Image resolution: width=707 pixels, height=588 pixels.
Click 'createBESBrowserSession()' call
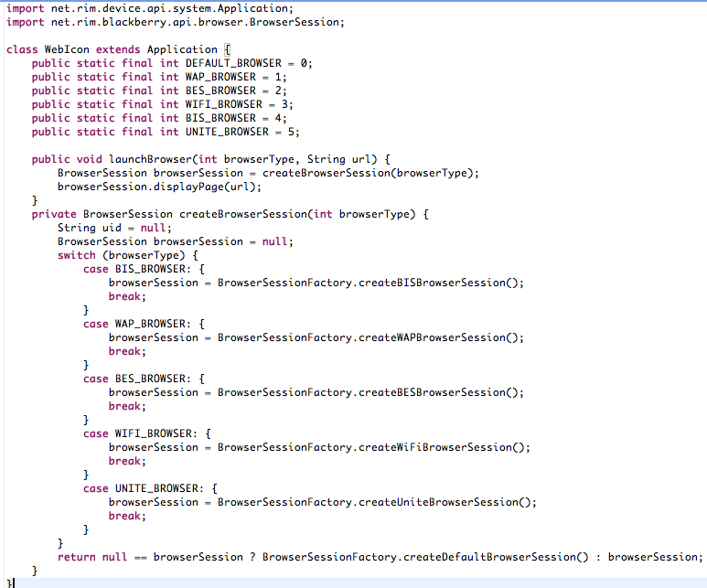[x=438, y=392]
